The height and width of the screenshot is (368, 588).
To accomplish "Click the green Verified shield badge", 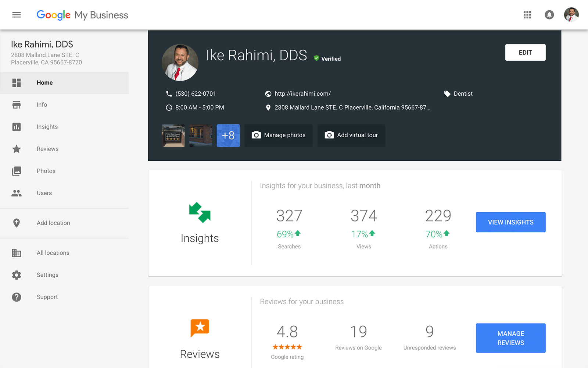I will point(316,58).
